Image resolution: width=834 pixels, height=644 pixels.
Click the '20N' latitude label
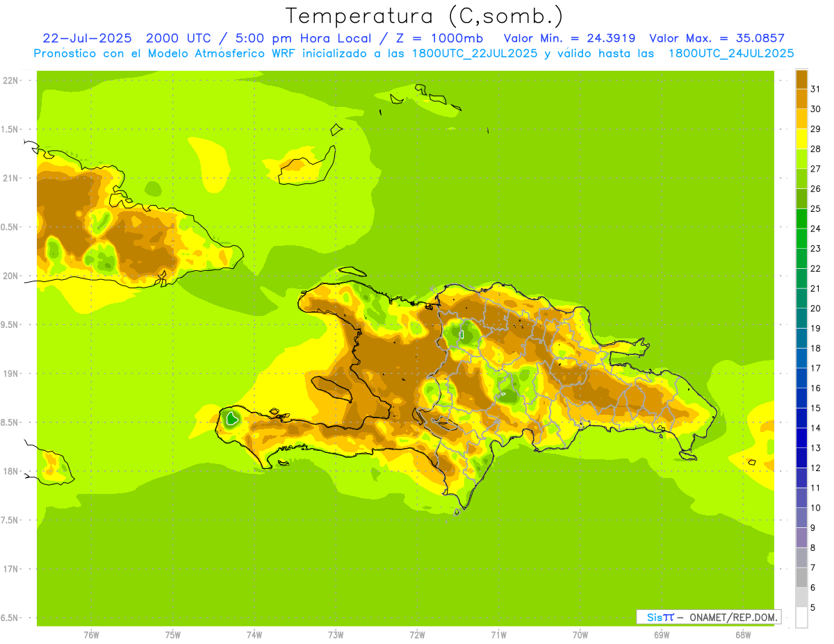(10, 276)
